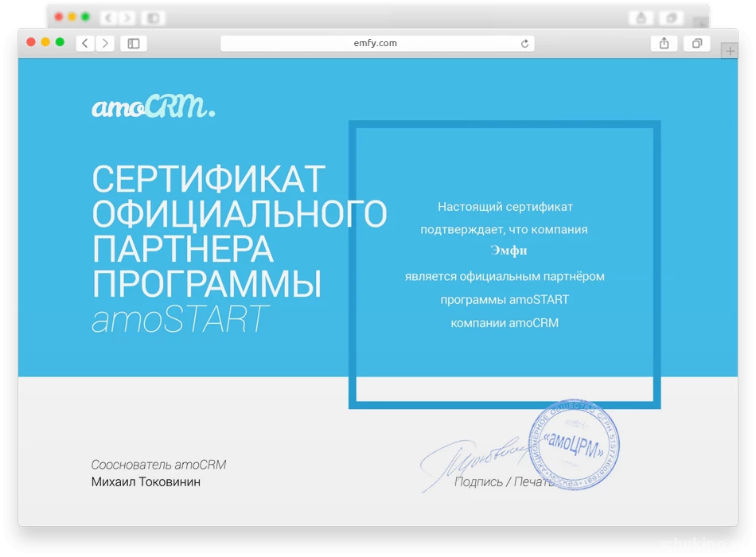Toggle the sidebar panel icon
The image size is (756, 557).
coord(134,44)
